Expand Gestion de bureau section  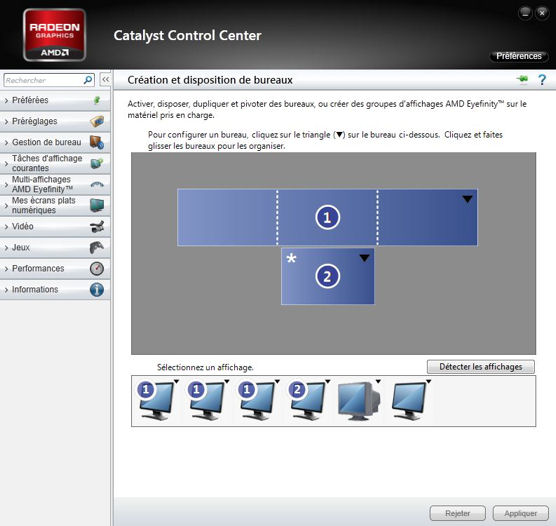tap(55, 142)
